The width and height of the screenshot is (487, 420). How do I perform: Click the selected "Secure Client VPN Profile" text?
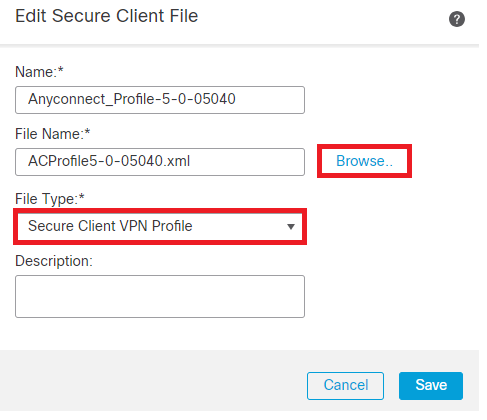click(110, 226)
